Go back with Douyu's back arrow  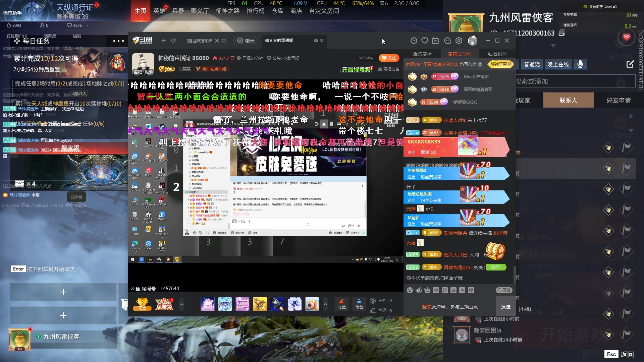[x=164, y=41]
